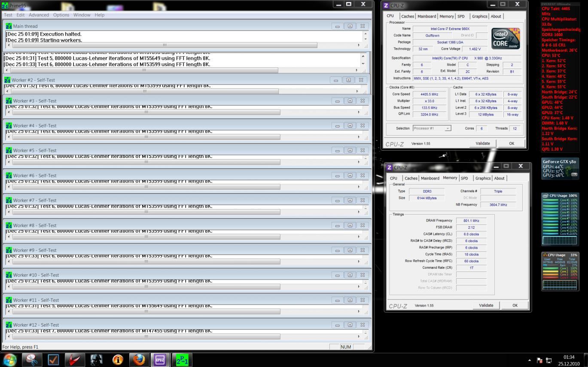588x367 pixels.
Task: Open network icon in system tray
Action: click(548, 360)
